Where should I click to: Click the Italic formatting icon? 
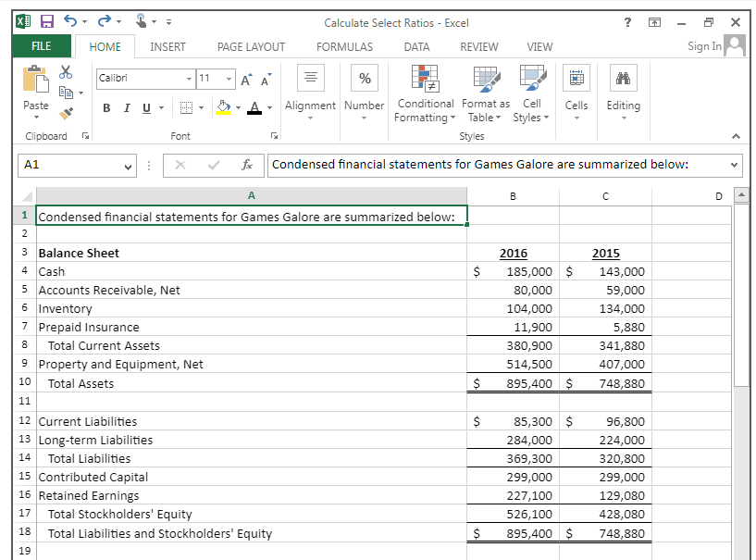click(x=127, y=107)
